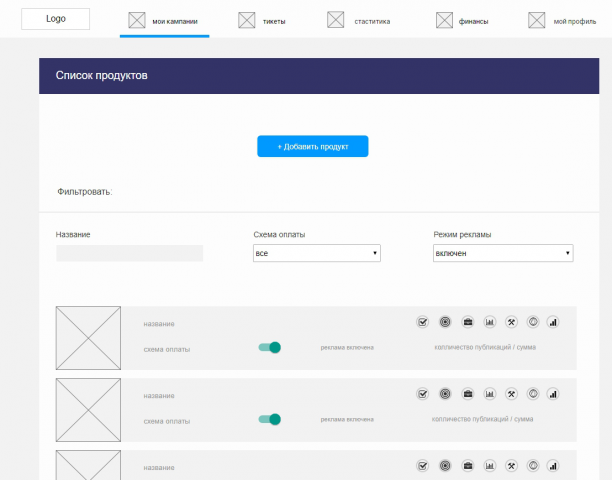Screen dimensions: 612x480
Task: Click название text in the first product row
Action: click(159, 324)
